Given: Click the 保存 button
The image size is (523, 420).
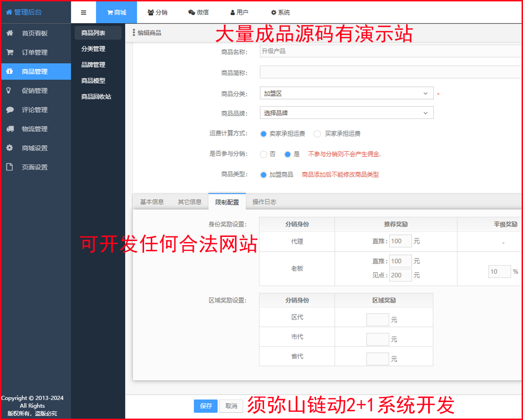Looking at the screenshot, I should (205, 405).
